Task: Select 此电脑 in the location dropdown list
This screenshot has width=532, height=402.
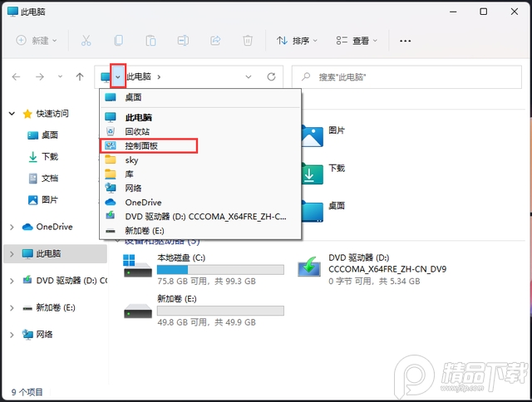Action: point(200,117)
